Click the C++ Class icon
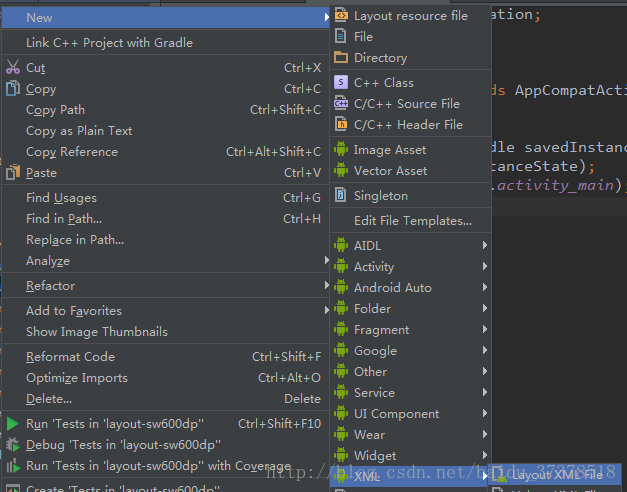 [x=341, y=82]
